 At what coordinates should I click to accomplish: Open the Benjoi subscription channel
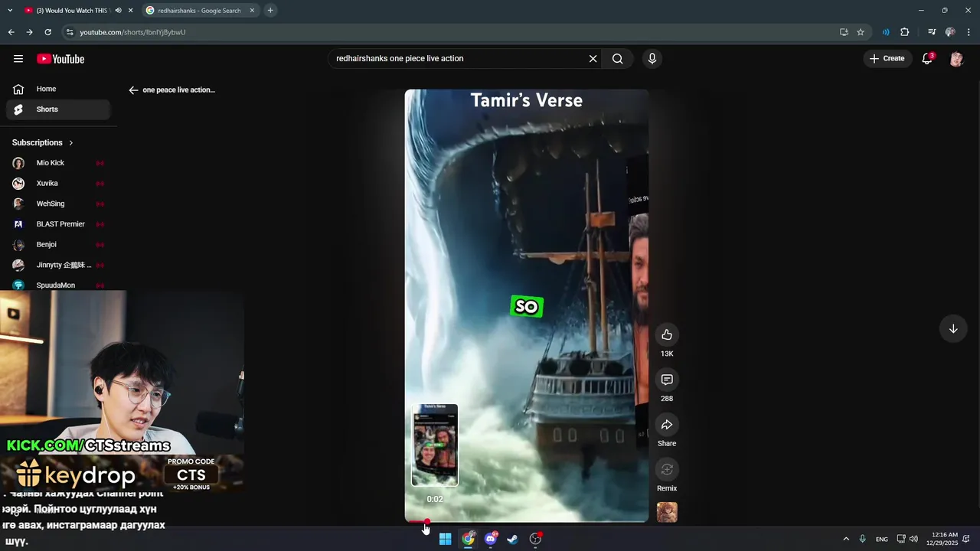point(57,245)
